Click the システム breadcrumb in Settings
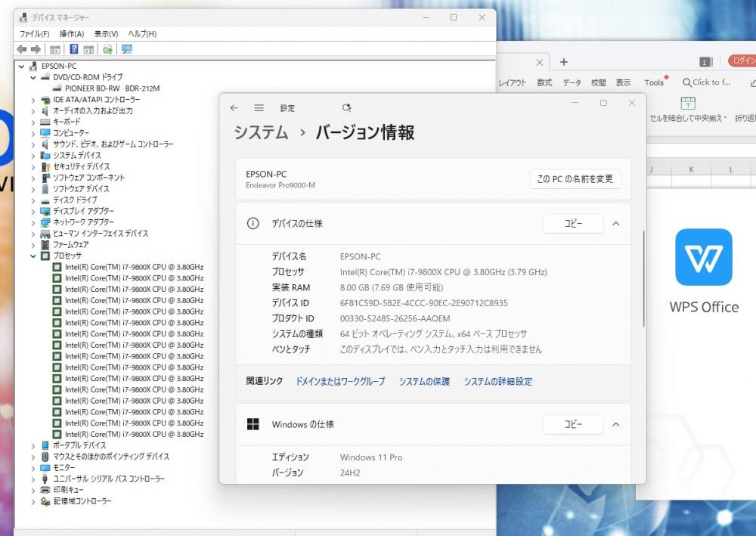 tap(261, 132)
